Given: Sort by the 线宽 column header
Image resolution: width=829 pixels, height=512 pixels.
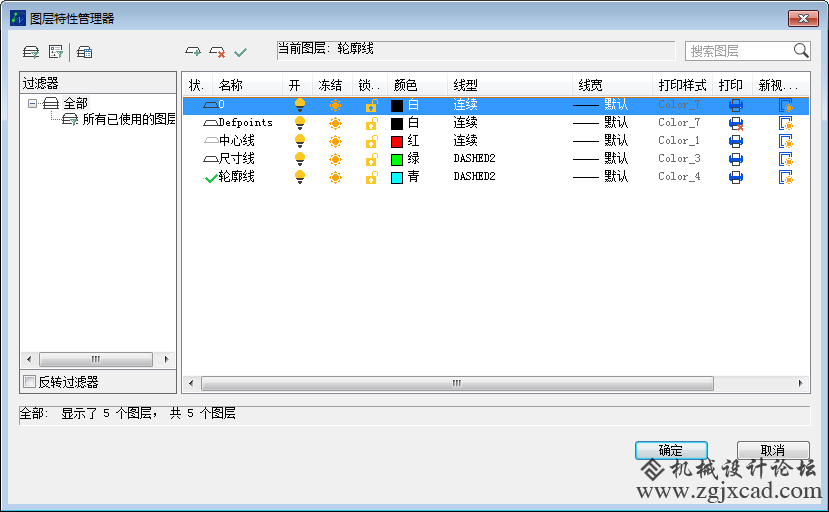Looking at the screenshot, I should (612, 85).
